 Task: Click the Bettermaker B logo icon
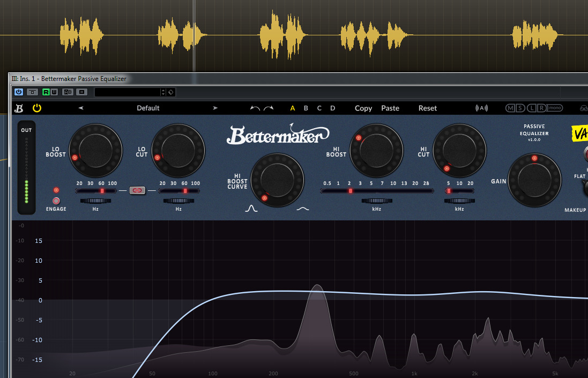tap(19, 108)
